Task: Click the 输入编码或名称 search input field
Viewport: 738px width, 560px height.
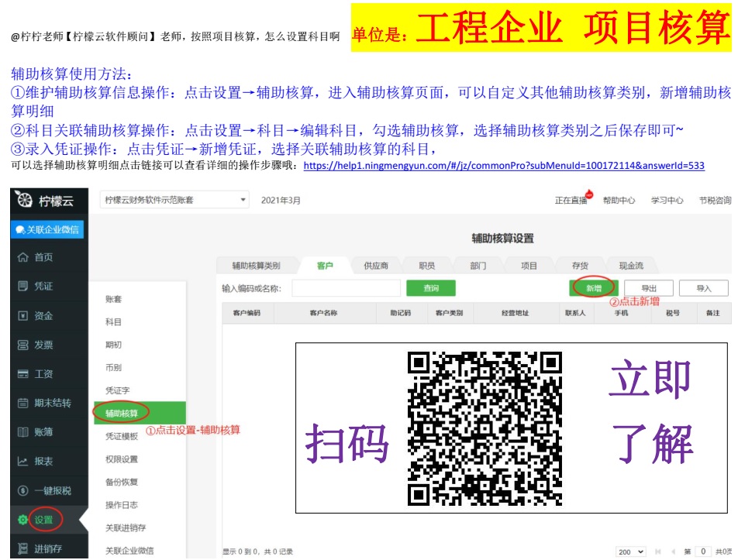Action: coord(346,288)
